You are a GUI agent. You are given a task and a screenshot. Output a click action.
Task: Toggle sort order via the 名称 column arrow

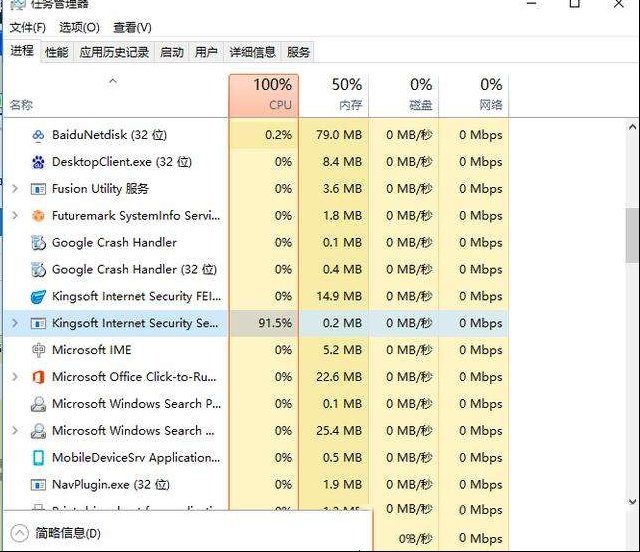(x=113, y=81)
